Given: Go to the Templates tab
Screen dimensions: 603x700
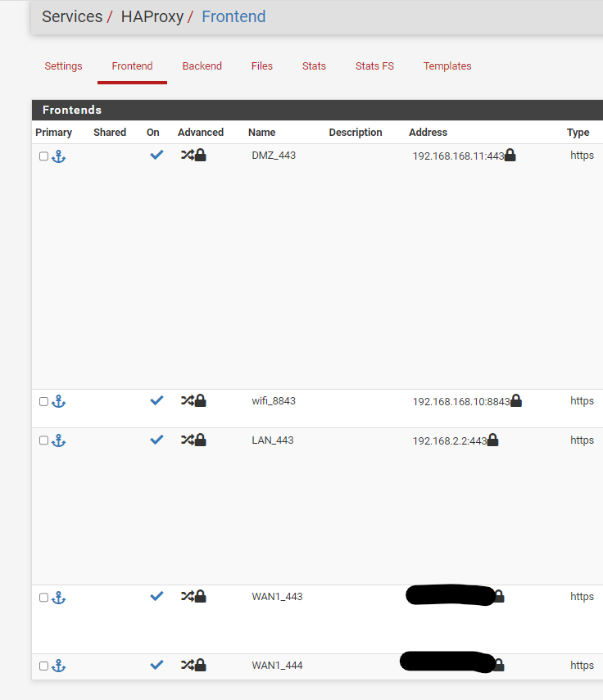Looking at the screenshot, I should [447, 66].
